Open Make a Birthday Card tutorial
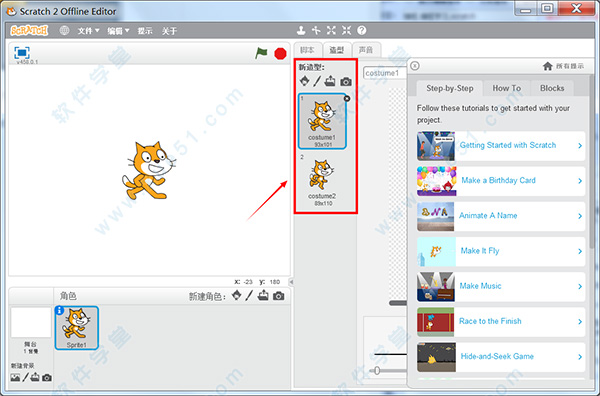The height and width of the screenshot is (396, 600). (501, 181)
